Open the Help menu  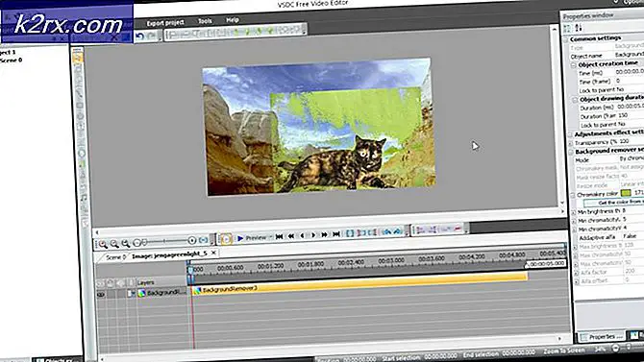pyautogui.click(x=232, y=20)
